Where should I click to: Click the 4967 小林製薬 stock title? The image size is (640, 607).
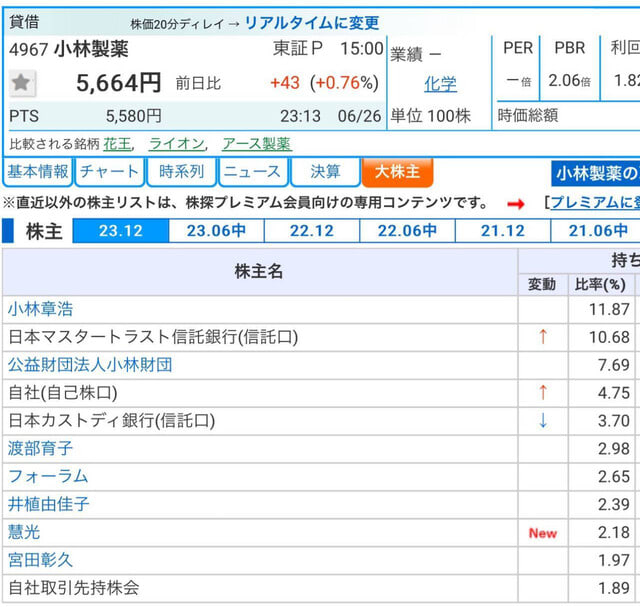pos(69,49)
